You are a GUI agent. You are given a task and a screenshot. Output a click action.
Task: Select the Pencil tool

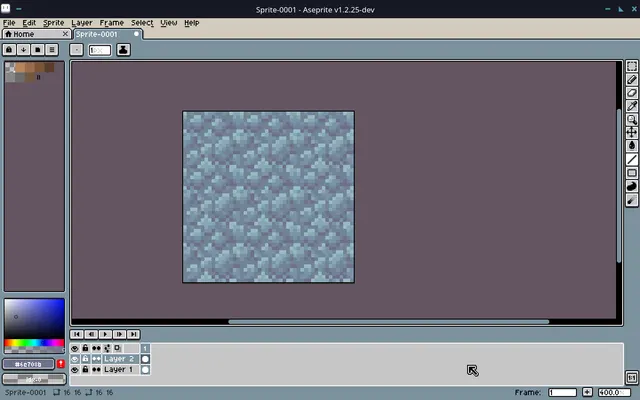632,80
